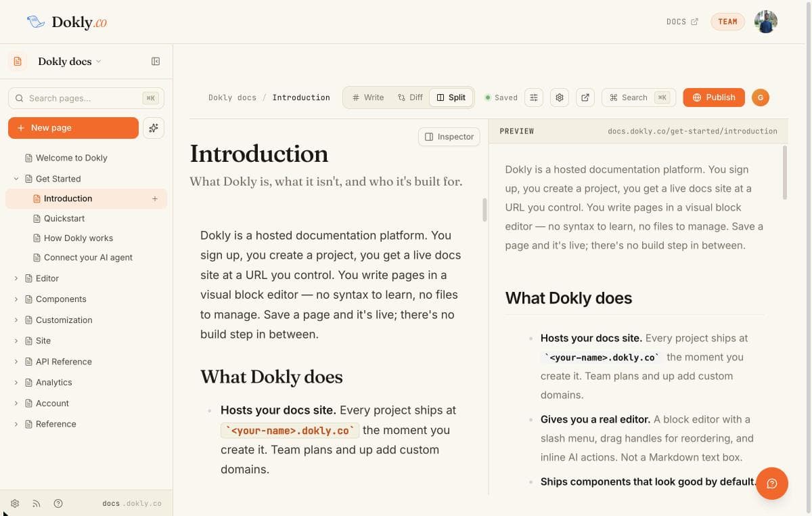The image size is (812, 516).
Task: Click the page subtitle about who it's built for
Action: coord(326,181)
